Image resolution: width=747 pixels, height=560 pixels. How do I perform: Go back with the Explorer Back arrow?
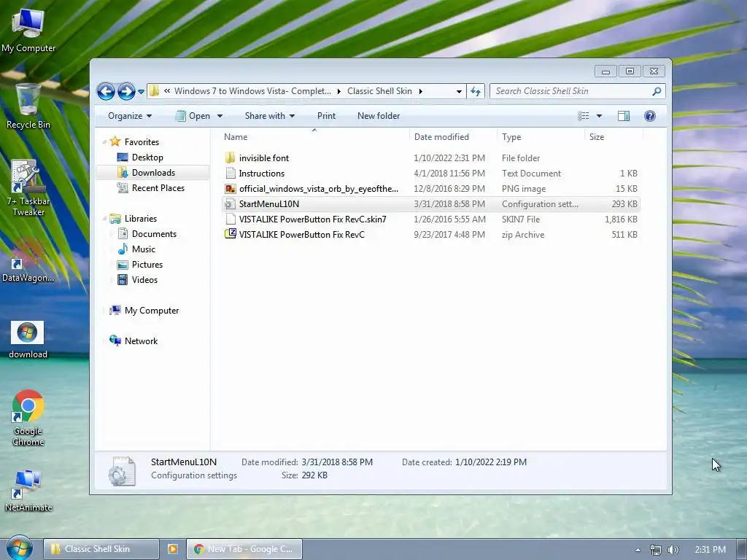(106, 91)
